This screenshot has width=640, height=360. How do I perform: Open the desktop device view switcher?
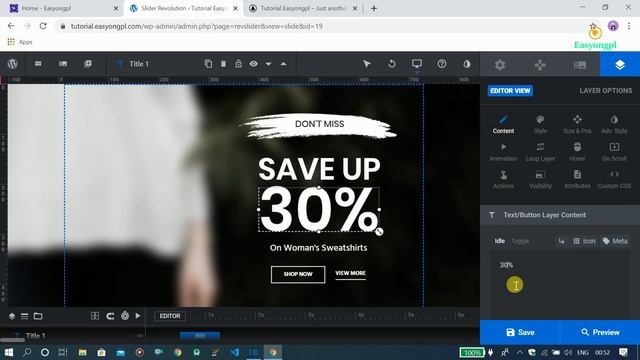tap(417, 64)
